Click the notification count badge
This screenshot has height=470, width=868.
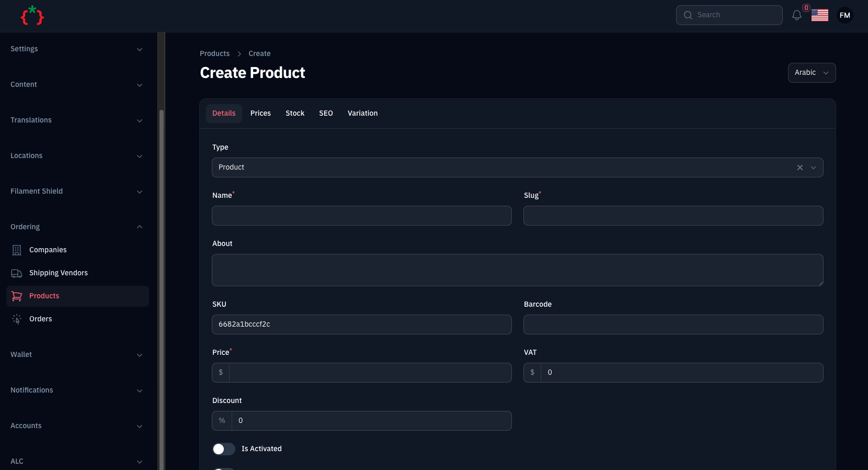[806, 8]
